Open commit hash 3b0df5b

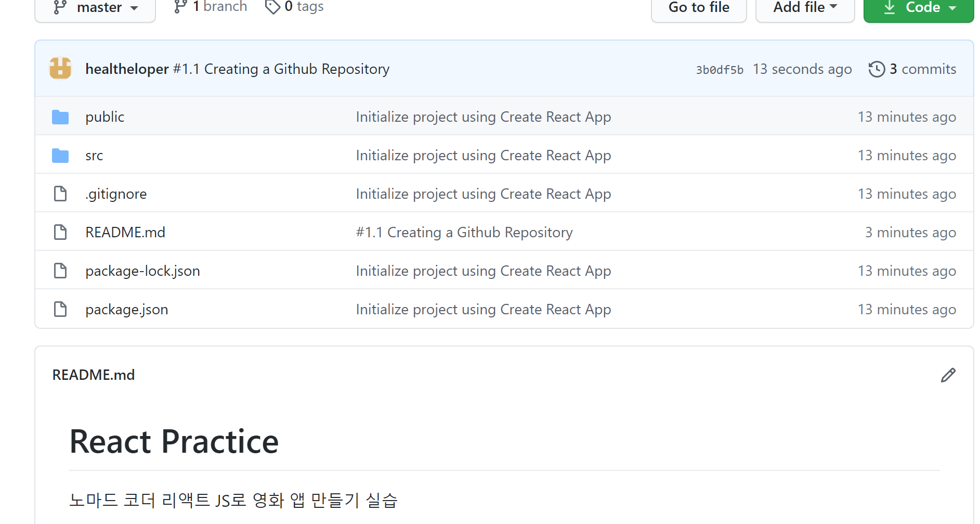pos(720,70)
